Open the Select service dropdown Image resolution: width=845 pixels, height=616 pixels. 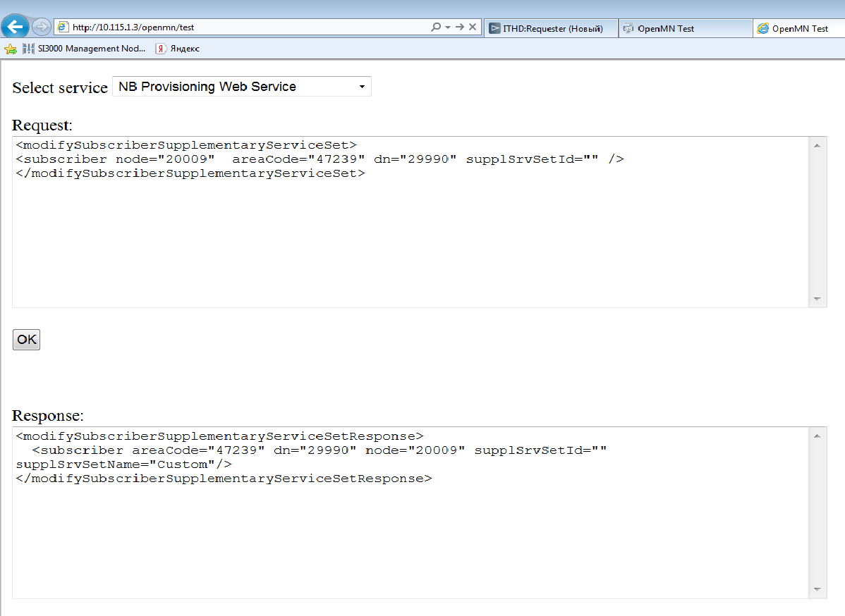[241, 87]
